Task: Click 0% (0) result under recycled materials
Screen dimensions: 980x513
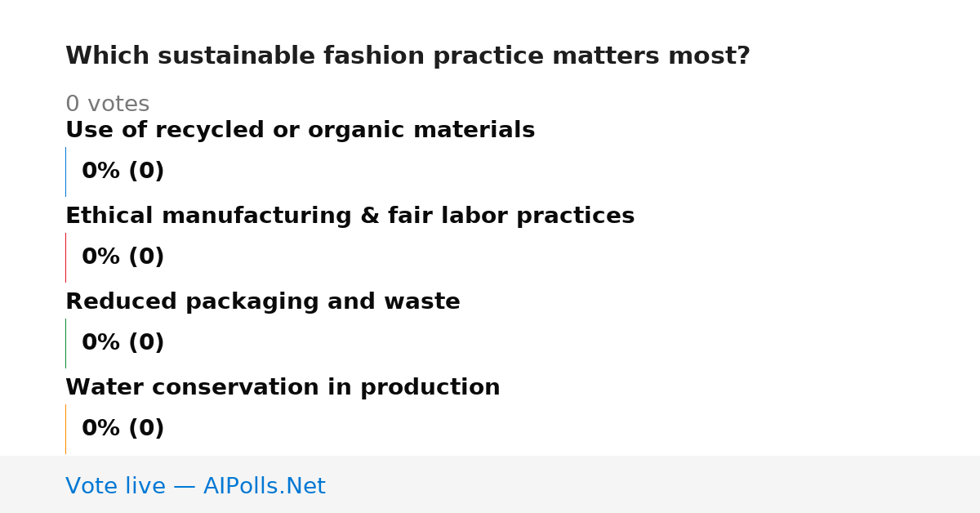Action: 122,172
